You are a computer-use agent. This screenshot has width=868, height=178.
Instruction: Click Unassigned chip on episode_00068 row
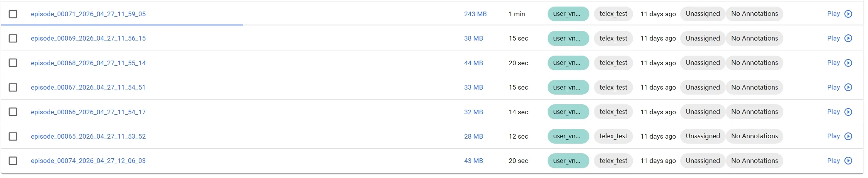tap(703, 63)
